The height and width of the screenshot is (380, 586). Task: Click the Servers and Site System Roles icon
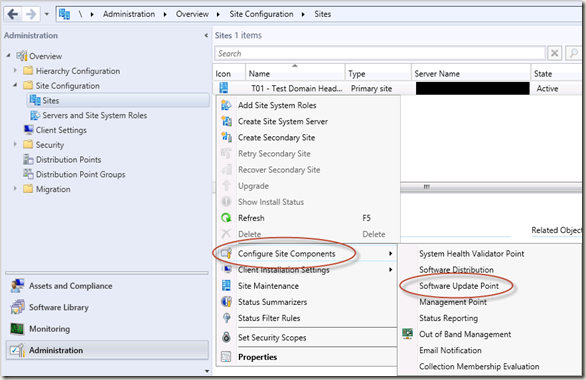tap(35, 115)
